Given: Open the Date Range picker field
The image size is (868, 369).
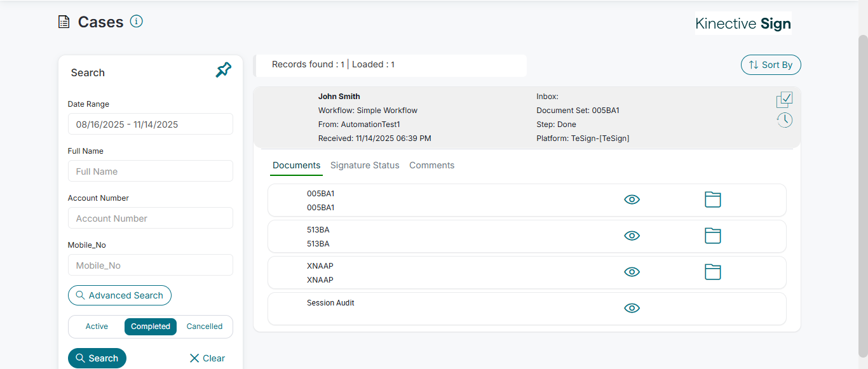Looking at the screenshot, I should pos(151,124).
